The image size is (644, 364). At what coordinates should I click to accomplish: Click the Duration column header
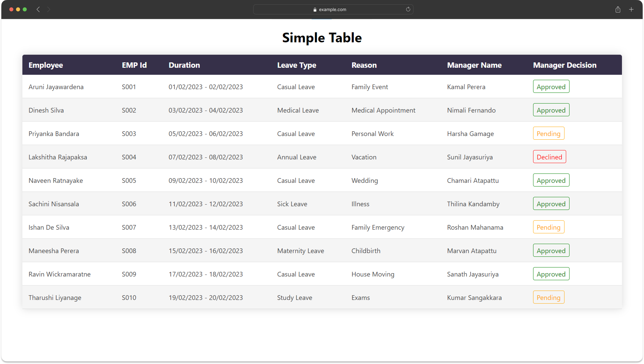pyautogui.click(x=184, y=65)
